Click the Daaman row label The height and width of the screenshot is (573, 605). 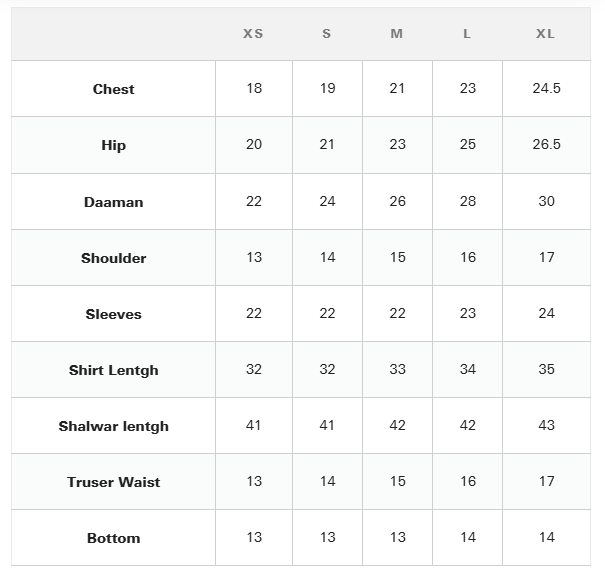113,202
